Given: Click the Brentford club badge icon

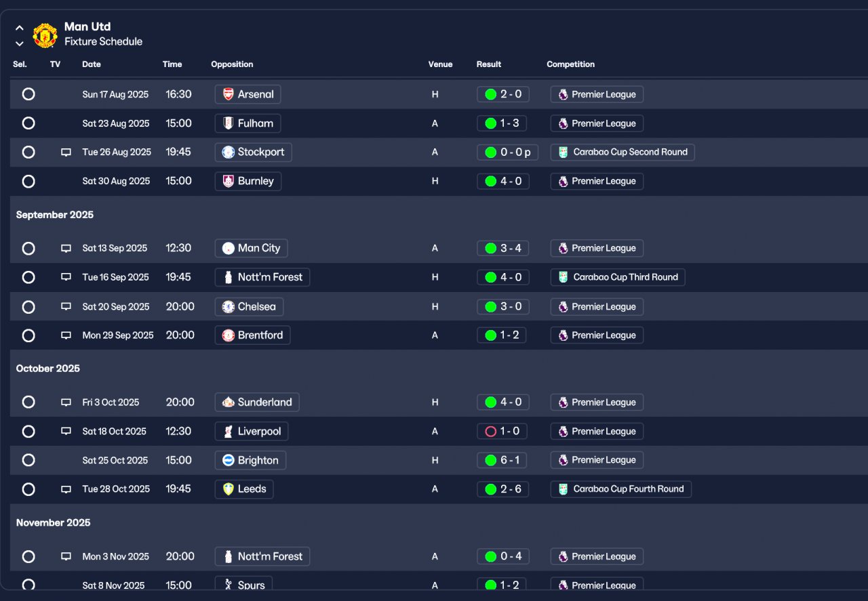Looking at the screenshot, I should [x=229, y=335].
